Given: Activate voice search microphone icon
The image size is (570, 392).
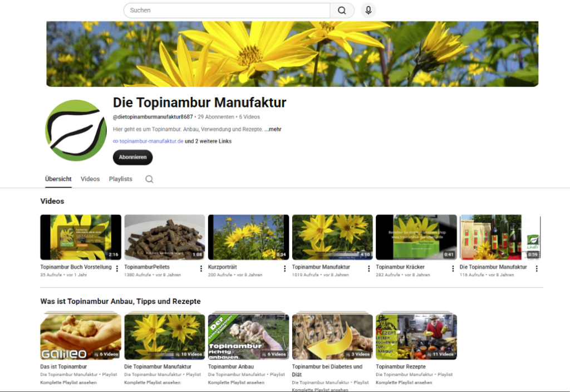Looking at the screenshot, I should pyautogui.click(x=368, y=10).
